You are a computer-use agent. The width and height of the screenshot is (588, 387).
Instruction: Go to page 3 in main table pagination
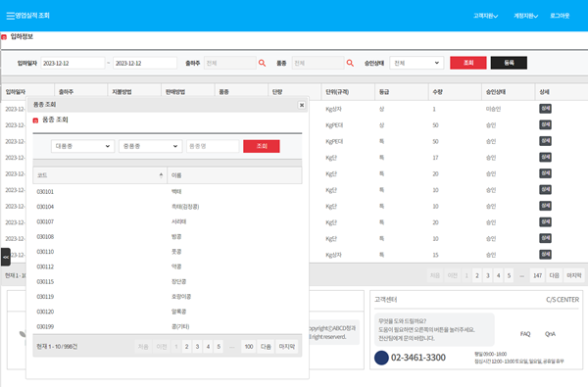pos(487,275)
